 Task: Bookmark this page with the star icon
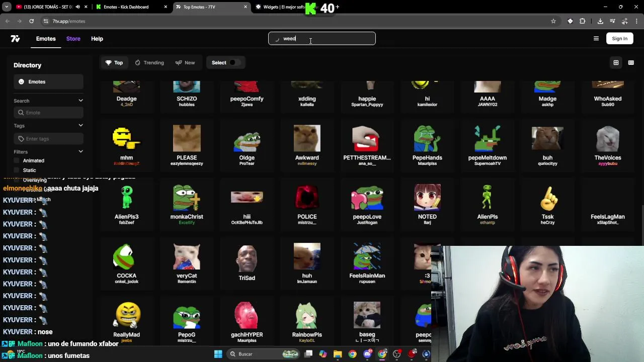553,21
